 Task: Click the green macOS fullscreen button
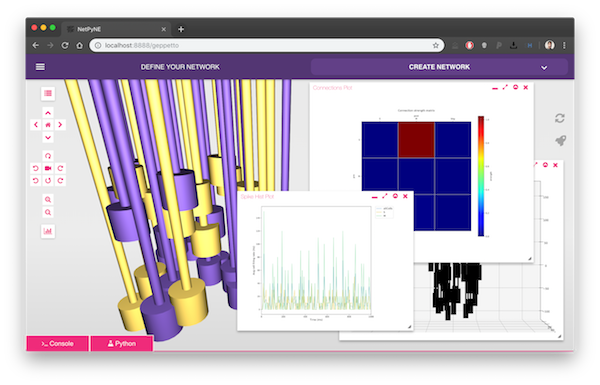point(52,28)
